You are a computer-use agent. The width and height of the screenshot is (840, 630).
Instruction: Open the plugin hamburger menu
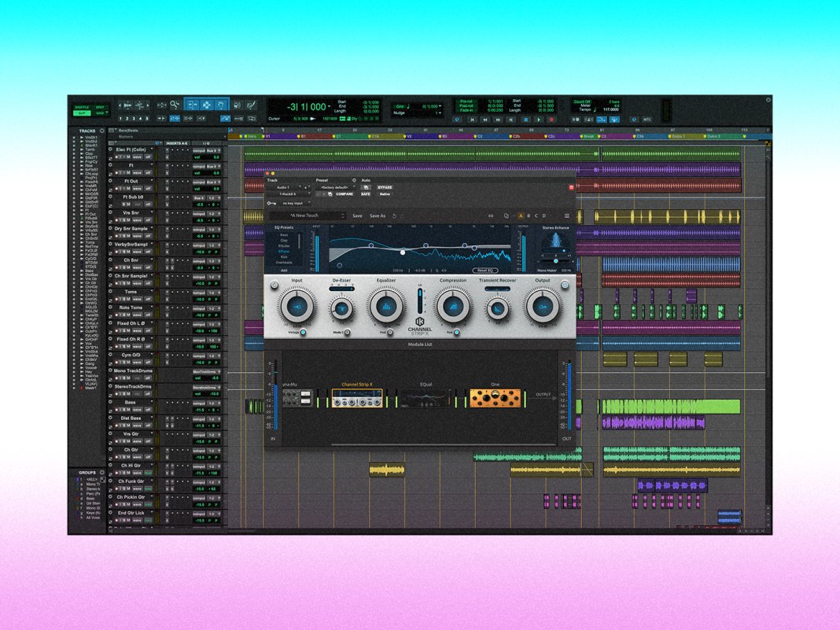(567, 216)
